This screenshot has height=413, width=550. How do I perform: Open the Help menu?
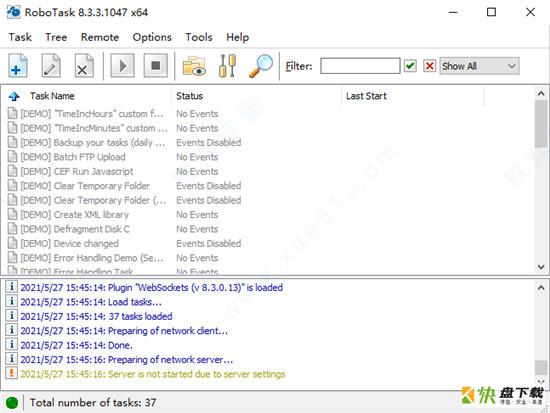[237, 37]
